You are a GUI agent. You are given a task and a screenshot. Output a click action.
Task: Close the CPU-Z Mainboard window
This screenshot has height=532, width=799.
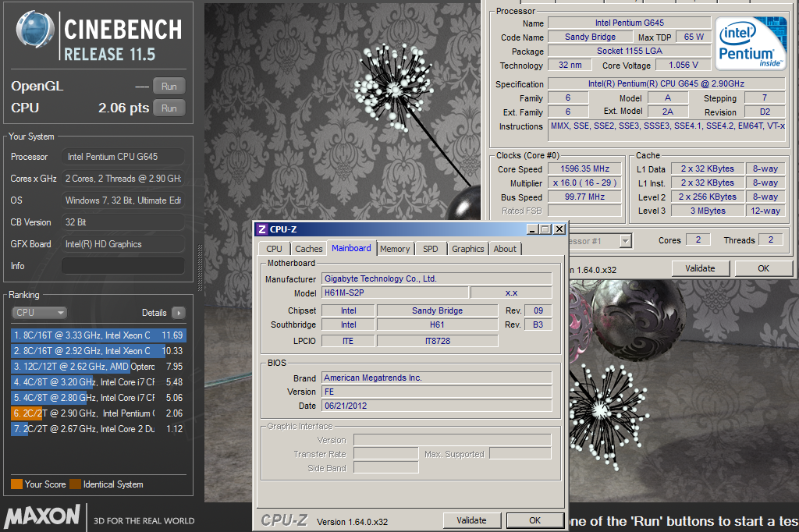click(559, 229)
